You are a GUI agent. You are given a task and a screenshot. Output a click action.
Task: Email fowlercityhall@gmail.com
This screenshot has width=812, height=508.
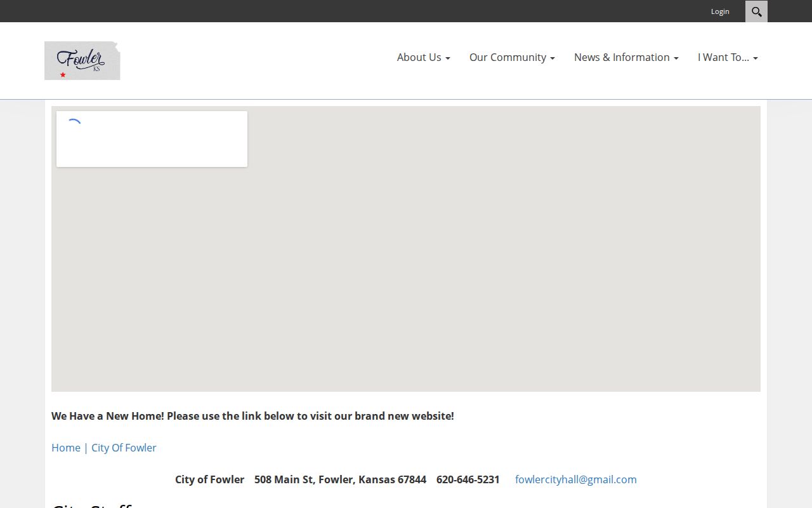576,479
